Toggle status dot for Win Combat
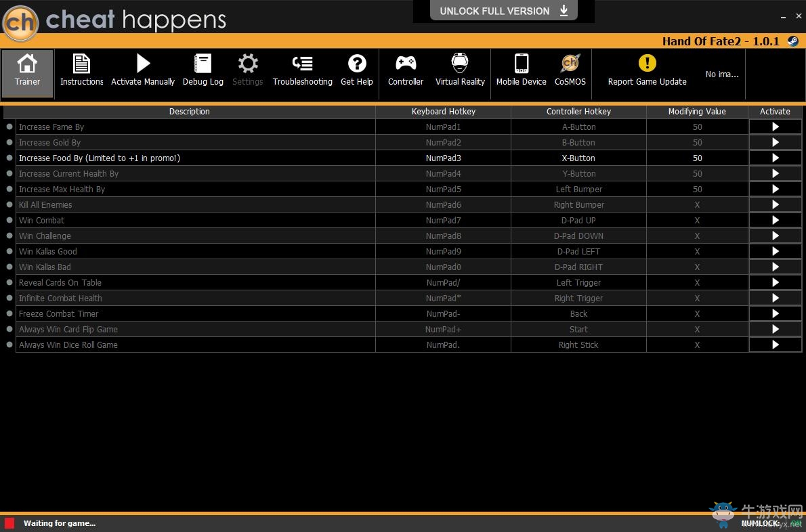 click(x=9, y=220)
